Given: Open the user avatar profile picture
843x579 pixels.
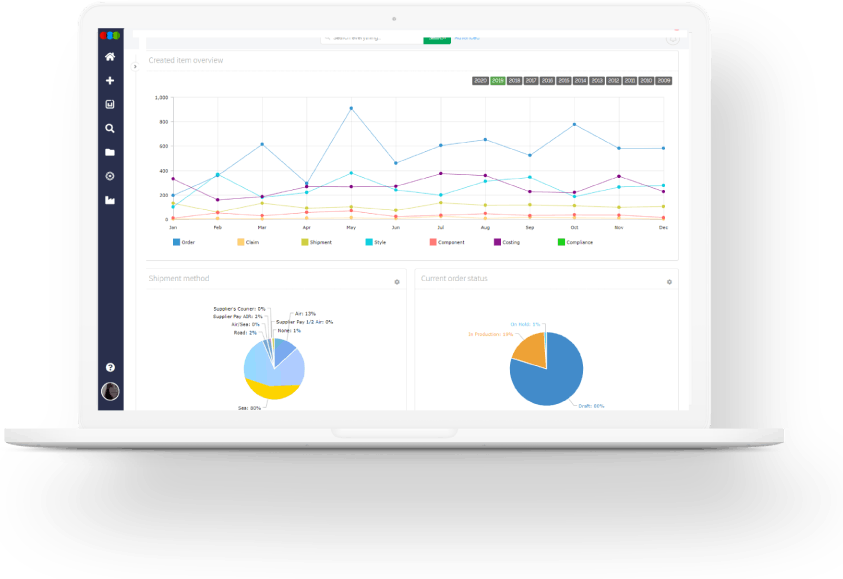Looking at the screenshot, I should [110, 391].
